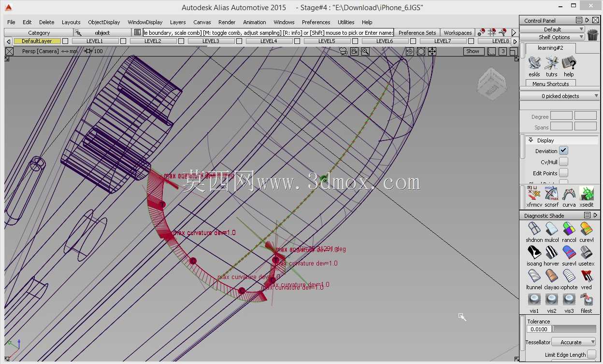Open the File menu
Screen dimensions: 603x364
tap(11, 22)
